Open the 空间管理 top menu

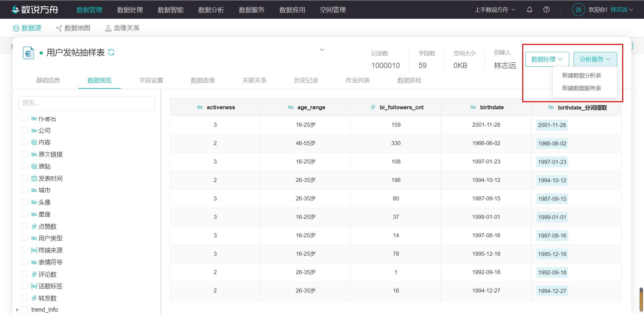333,10
